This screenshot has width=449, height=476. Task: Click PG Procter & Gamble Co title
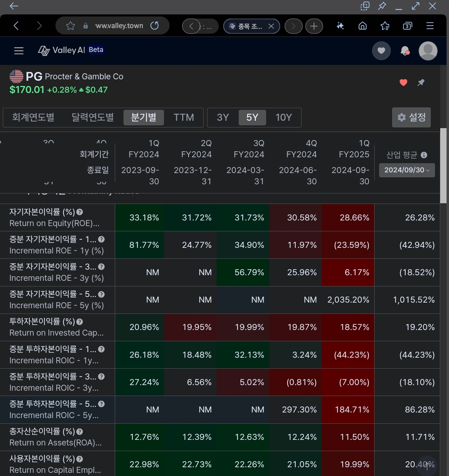(x=74, y=76)
